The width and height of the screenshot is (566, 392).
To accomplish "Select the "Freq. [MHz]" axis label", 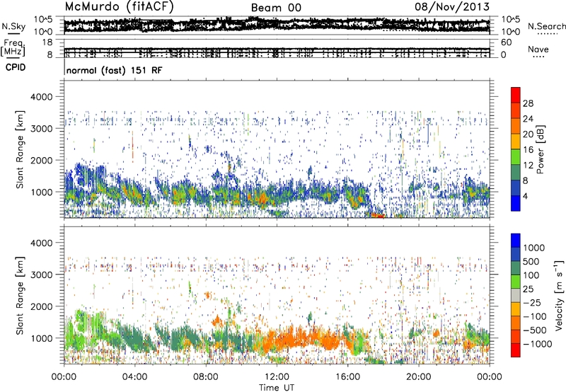I will (13, 49).
